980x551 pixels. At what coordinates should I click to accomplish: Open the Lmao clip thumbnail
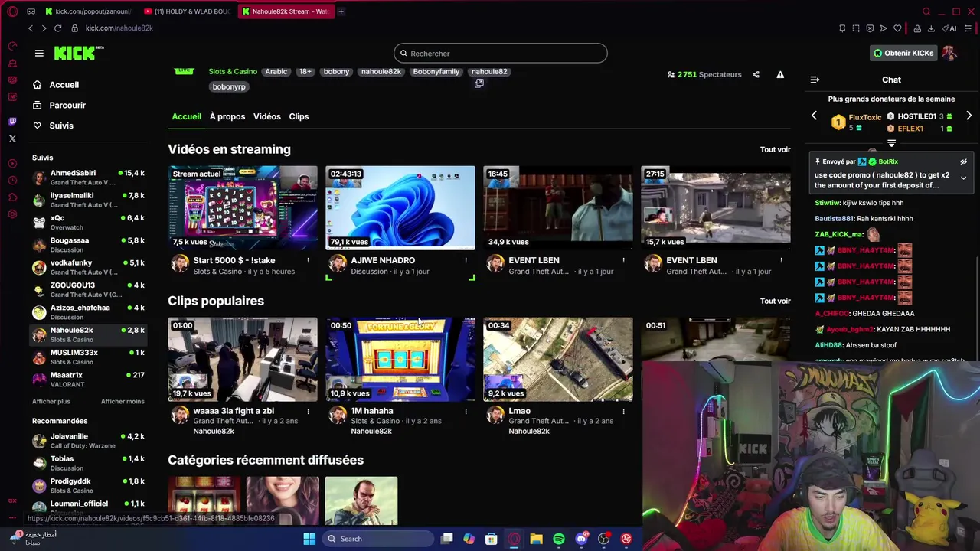[x=558, y=359]
